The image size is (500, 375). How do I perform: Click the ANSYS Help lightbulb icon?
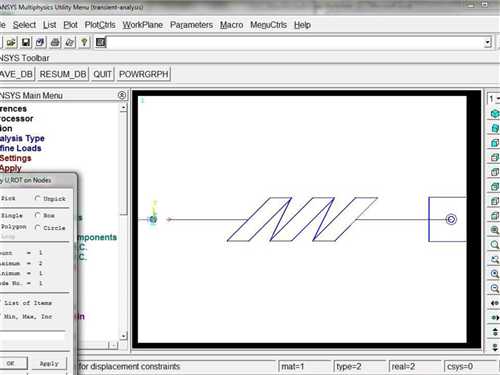coord(84,42)
